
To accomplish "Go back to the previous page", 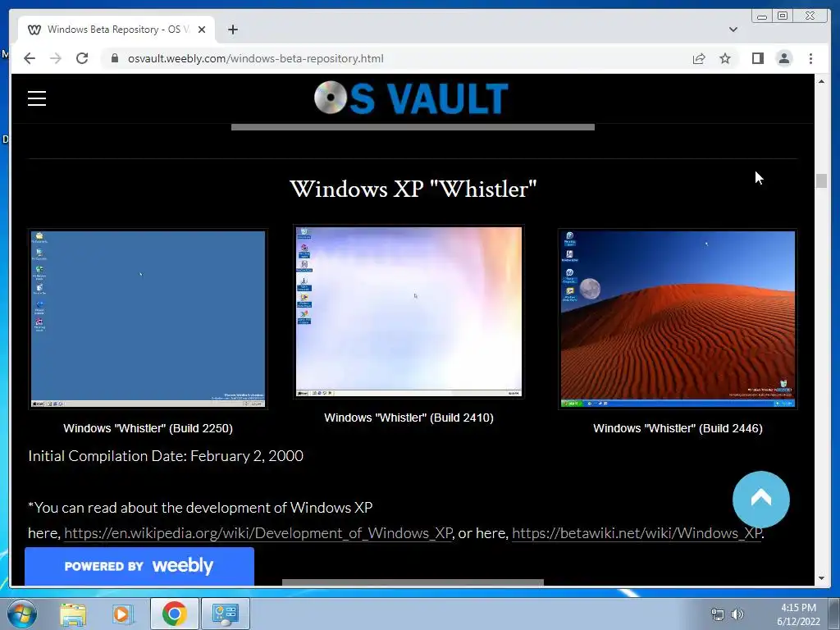I will 30,58.
